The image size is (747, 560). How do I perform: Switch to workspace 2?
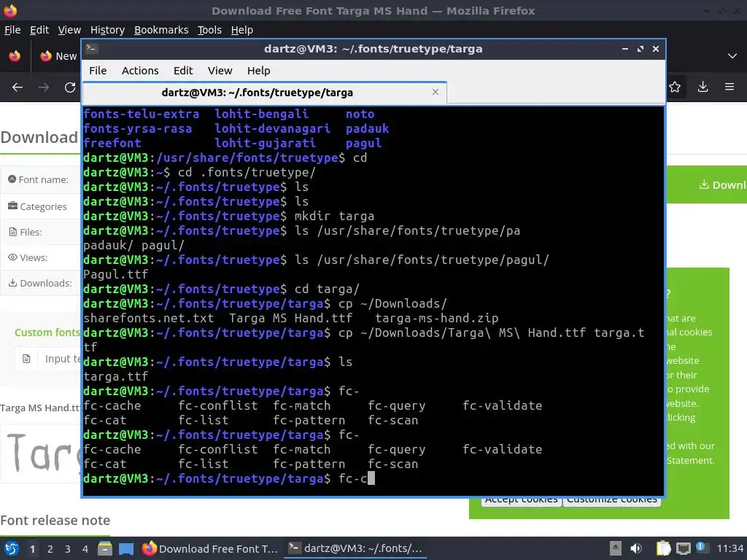tap(50, 549)
